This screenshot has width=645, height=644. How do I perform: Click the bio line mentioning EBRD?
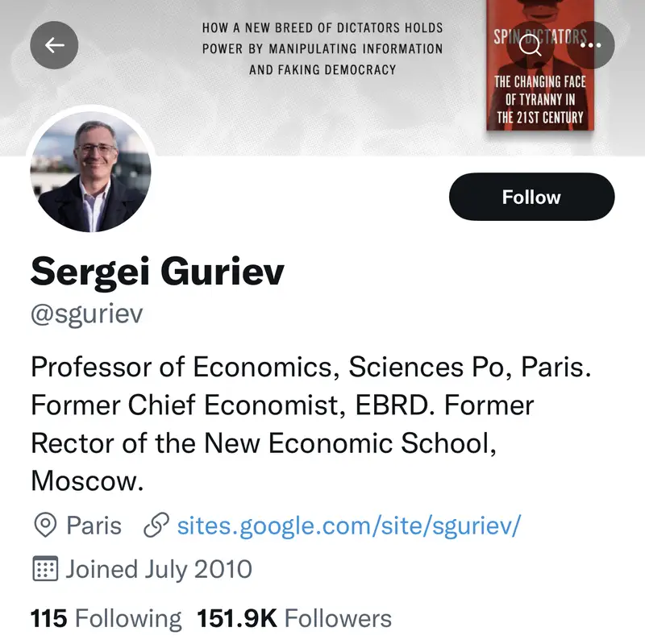(282, 405)
